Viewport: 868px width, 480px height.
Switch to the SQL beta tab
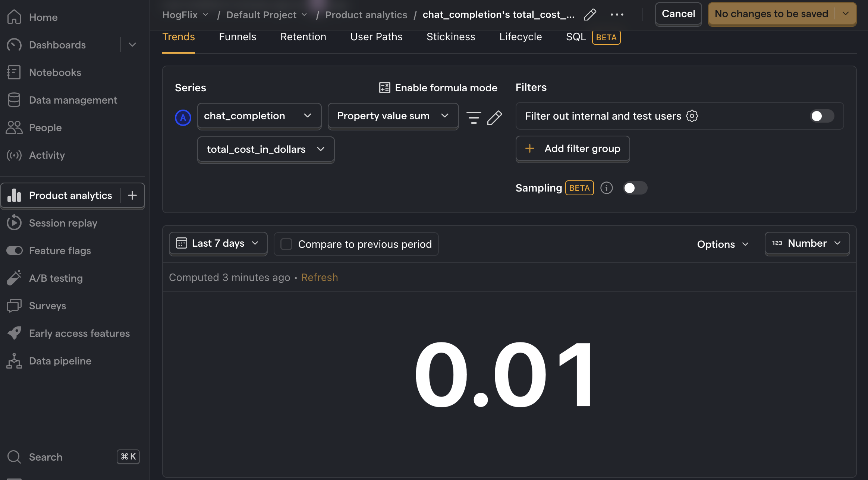pos(593,37)
